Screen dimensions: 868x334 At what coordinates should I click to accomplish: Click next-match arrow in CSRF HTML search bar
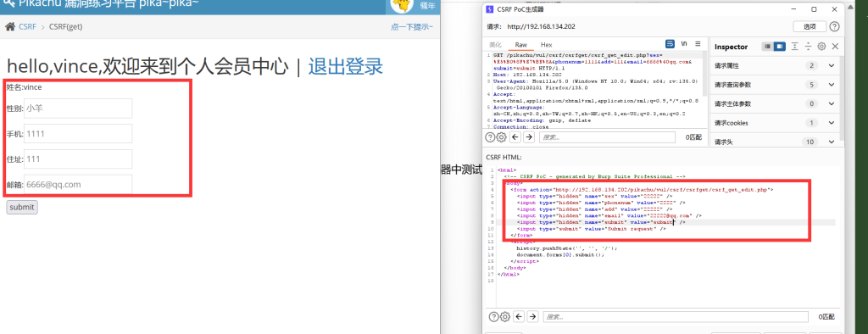coord(532,317)
